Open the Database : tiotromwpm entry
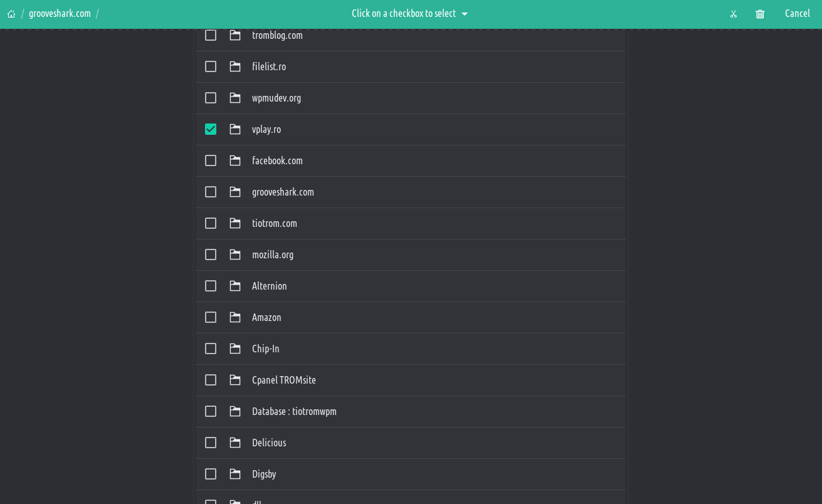822x504 pixels. pos(294,411)
